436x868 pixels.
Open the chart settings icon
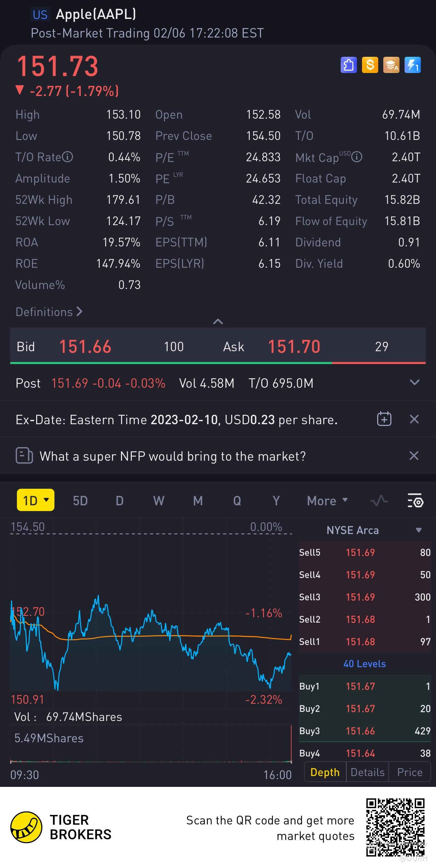click(415, 501)
